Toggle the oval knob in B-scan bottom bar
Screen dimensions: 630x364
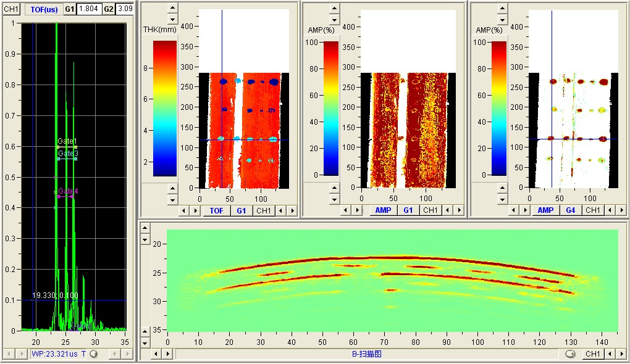[x=570, y=354]
